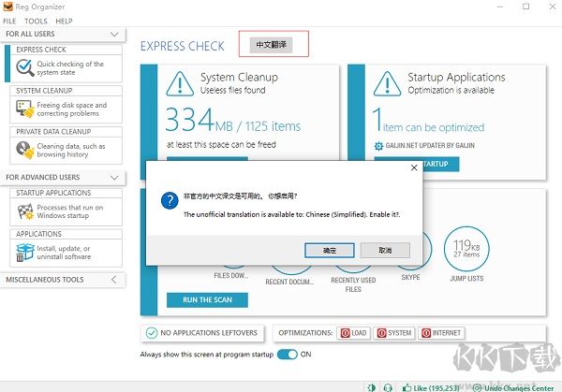Click System Cleanup warning triangle icon

pos(180,84)
